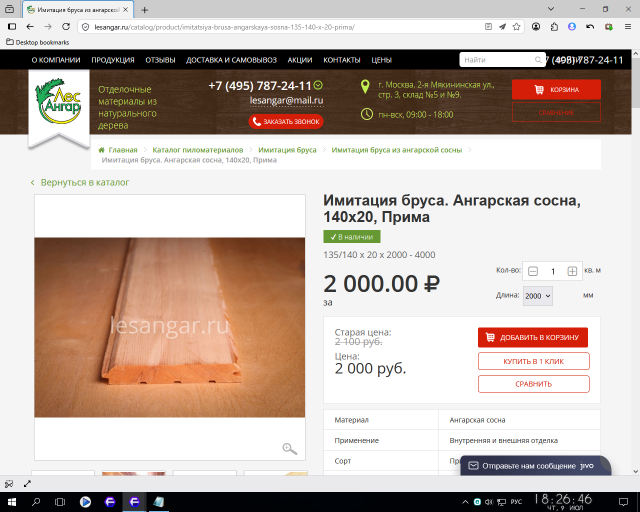Click the home icon in breadcrumbs
640x512 pixels.
[102, 150]
